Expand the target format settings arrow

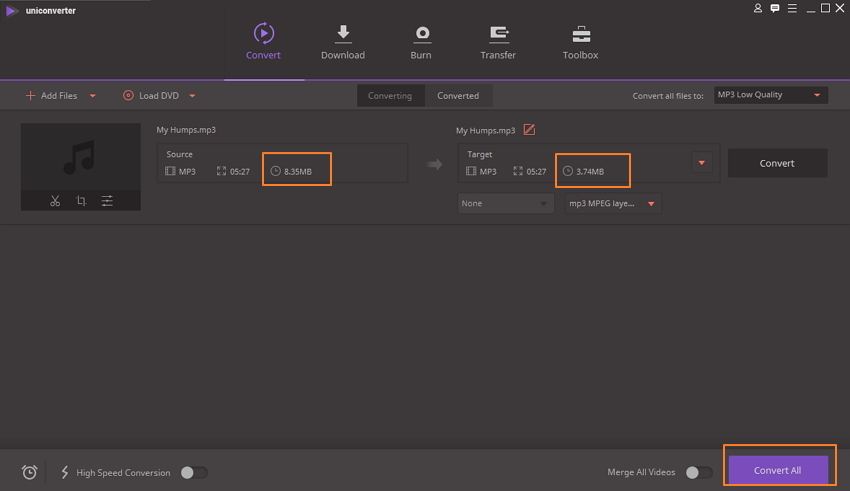701,163
